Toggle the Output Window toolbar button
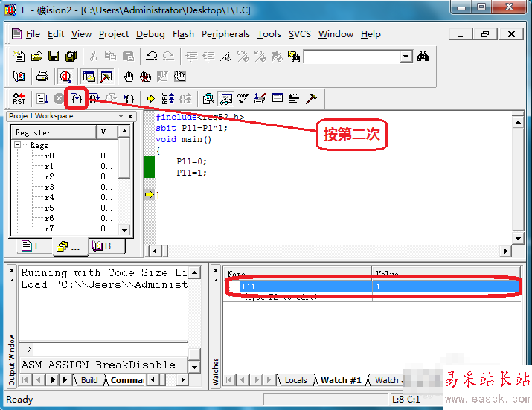532x410 pixels. [x=106, y=77]
